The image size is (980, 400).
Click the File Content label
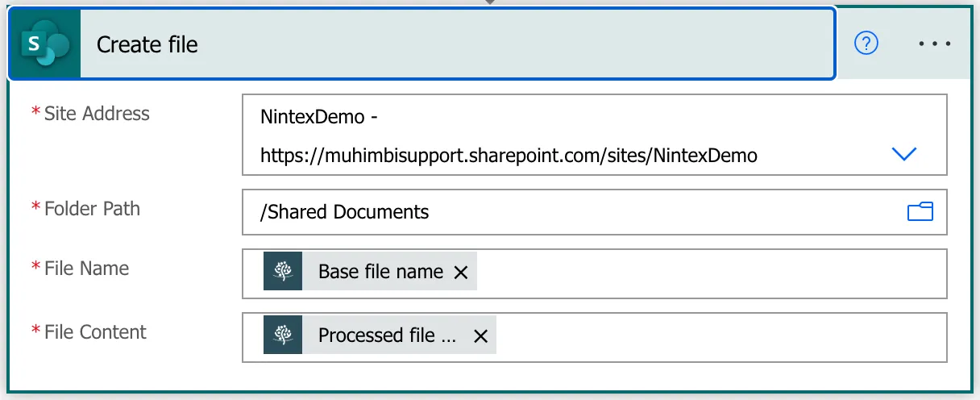pyautogui.click(x=95, y=332)
